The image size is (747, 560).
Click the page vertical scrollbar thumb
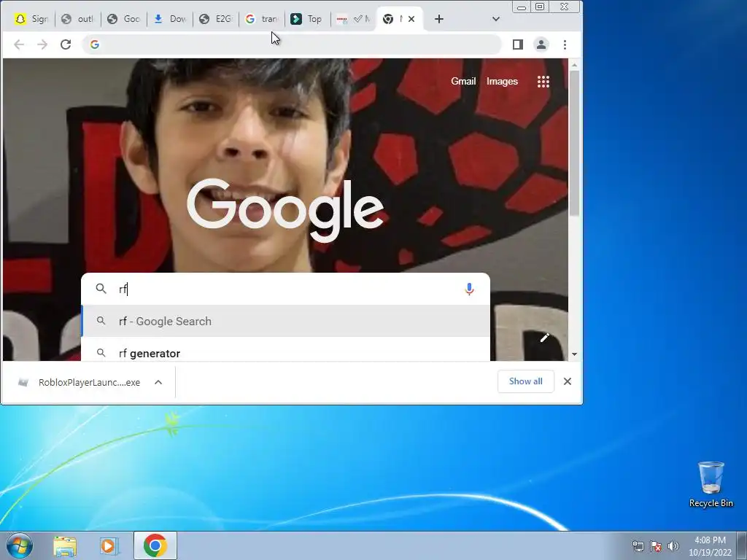[574, 142]
